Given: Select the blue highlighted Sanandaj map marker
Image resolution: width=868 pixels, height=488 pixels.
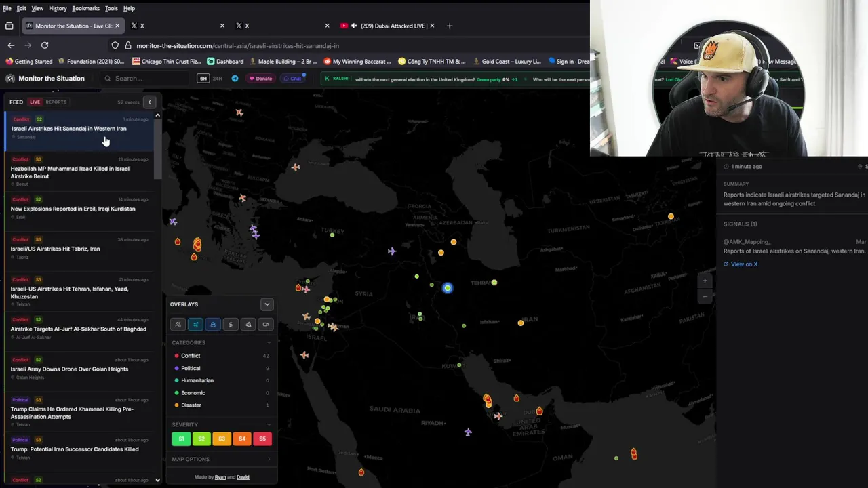Looking at the screenshot, I should (448, 288).
